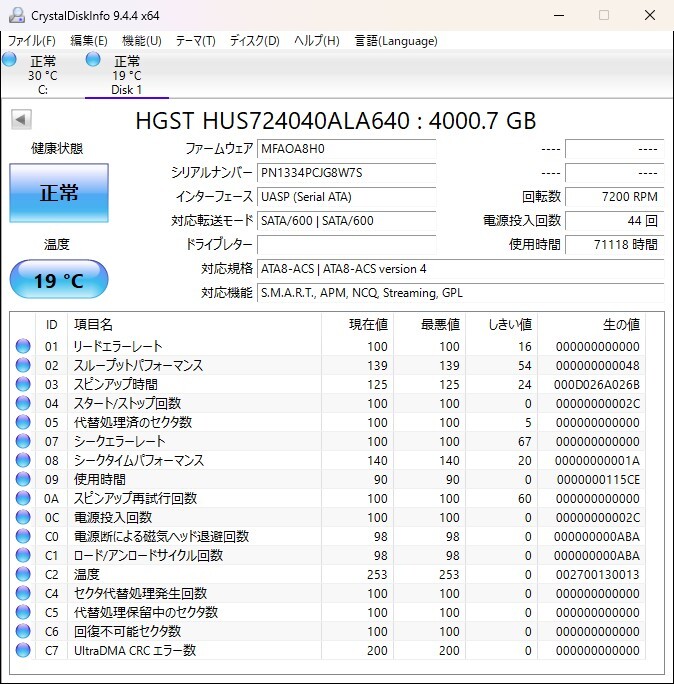Click the standard field ATA8-ACS version 4
The width and height of the screenshot is (674, 684).
pos(460,269)
